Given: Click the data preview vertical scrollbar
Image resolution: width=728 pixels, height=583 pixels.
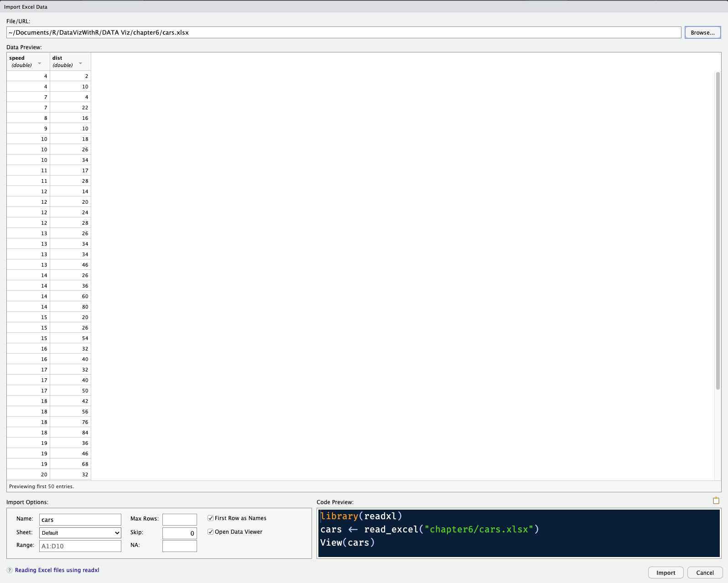Looking at the screenshot, I should [718, 230].
